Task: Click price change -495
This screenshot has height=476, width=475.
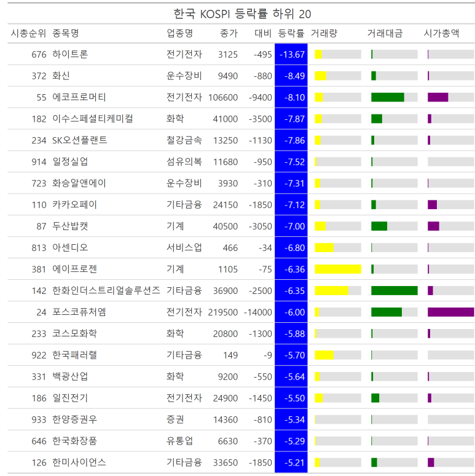Action: (x=262, y=54)
